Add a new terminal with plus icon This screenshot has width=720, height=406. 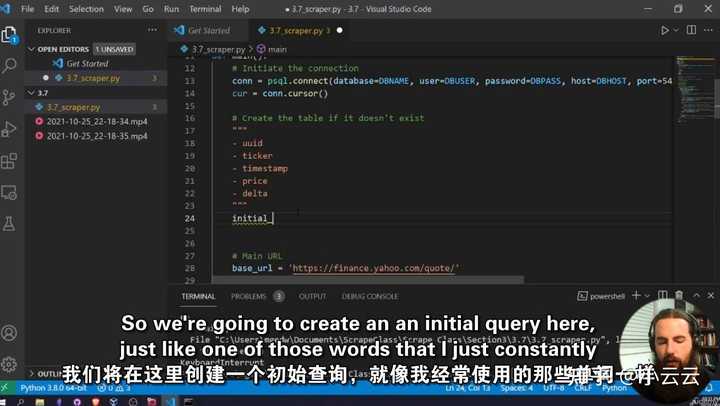pyautogui.click(x=636, y=296)
